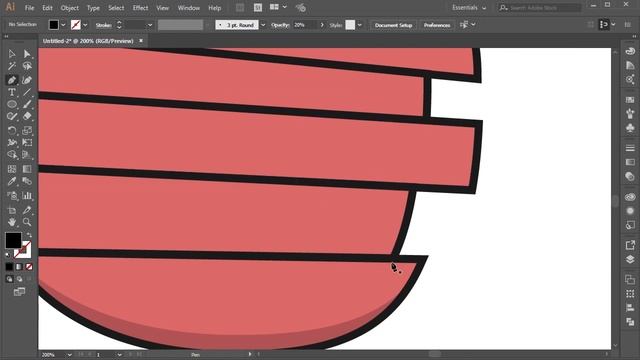Select the Hand tool
Viewport: 640px width, 360px height.
click(12, 222)
